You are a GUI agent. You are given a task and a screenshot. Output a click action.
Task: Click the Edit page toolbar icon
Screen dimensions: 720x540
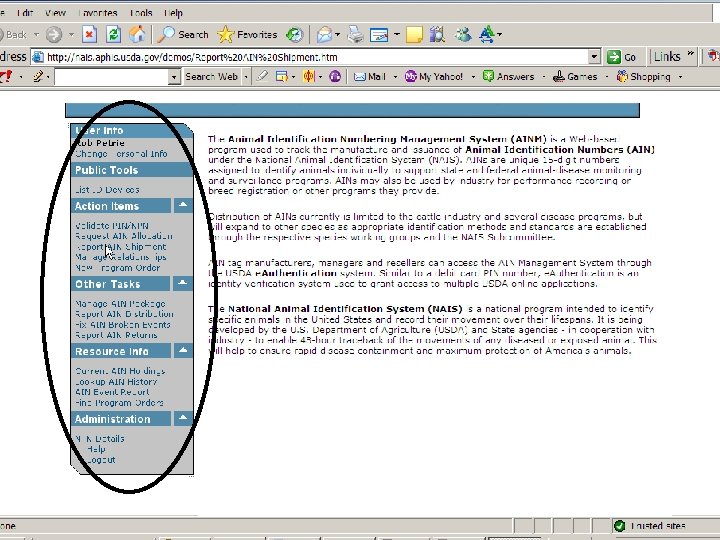pos(379,34)
